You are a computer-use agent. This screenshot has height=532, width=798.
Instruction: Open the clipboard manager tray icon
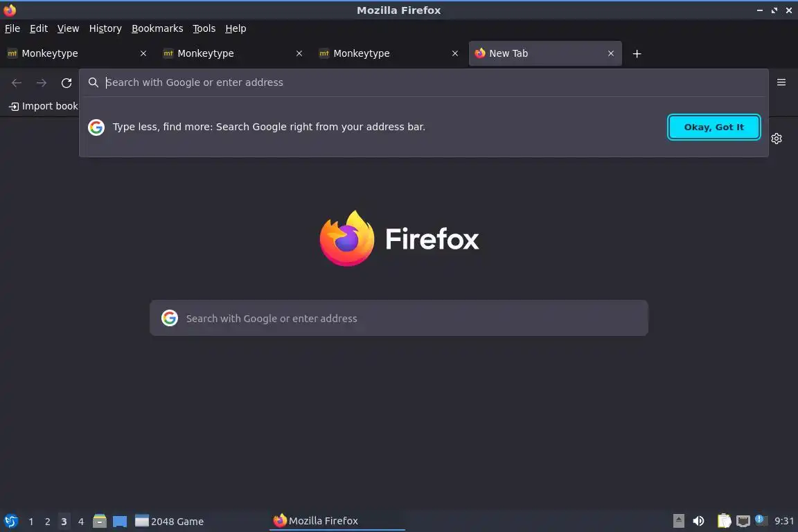724,521
